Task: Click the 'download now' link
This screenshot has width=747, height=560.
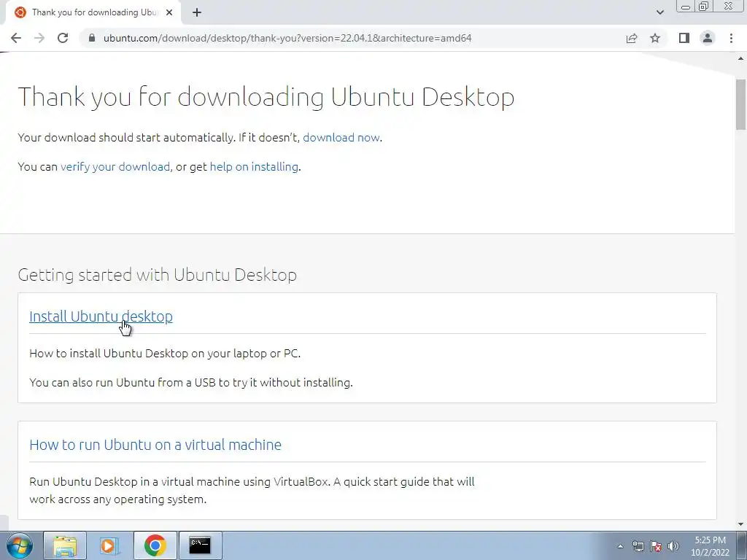Action: point(341,138)
